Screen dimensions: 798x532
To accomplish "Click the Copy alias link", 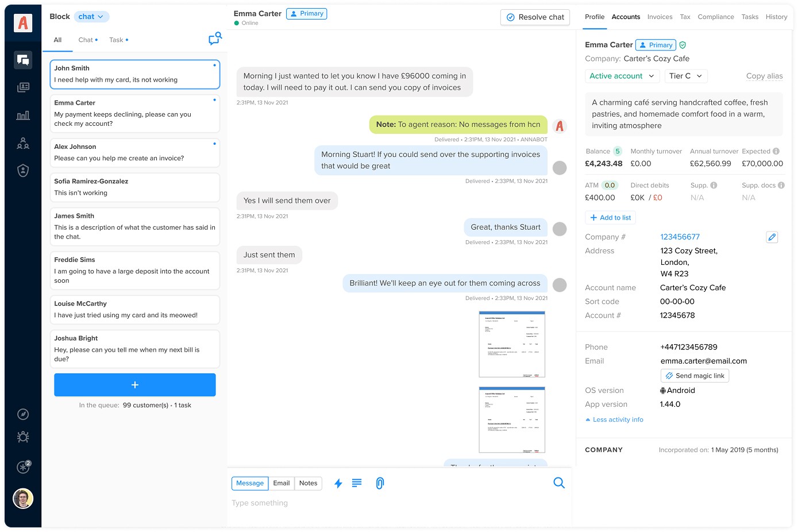I will (764, 76).
